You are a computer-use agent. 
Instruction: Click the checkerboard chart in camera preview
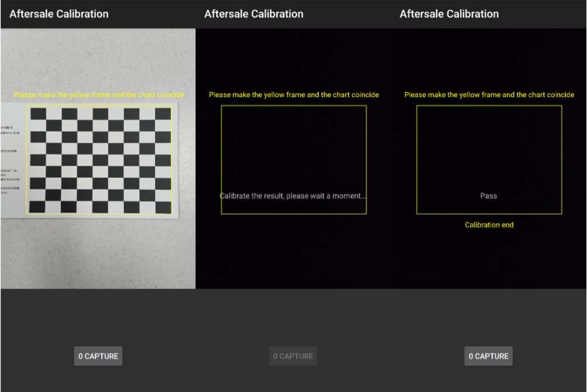point(99,160)
